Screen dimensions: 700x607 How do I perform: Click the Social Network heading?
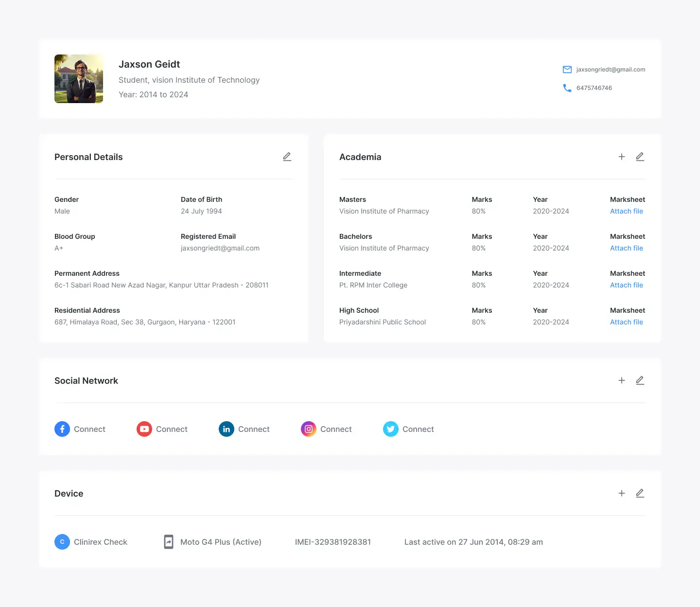coord(86,380)
